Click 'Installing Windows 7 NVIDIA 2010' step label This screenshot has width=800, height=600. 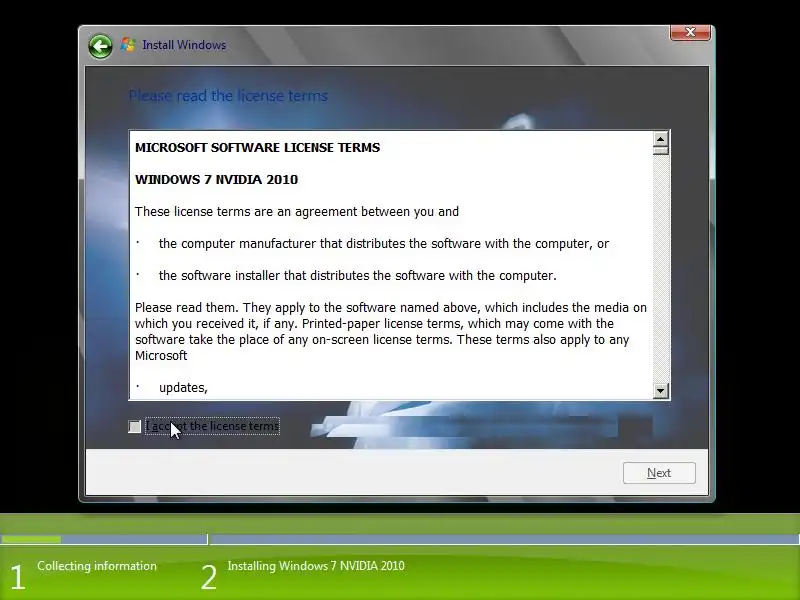pyautogui.click(x=316, y=566)
